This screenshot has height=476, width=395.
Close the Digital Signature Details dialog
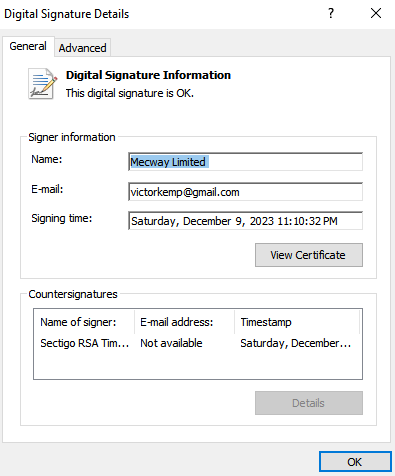point(376,13)
